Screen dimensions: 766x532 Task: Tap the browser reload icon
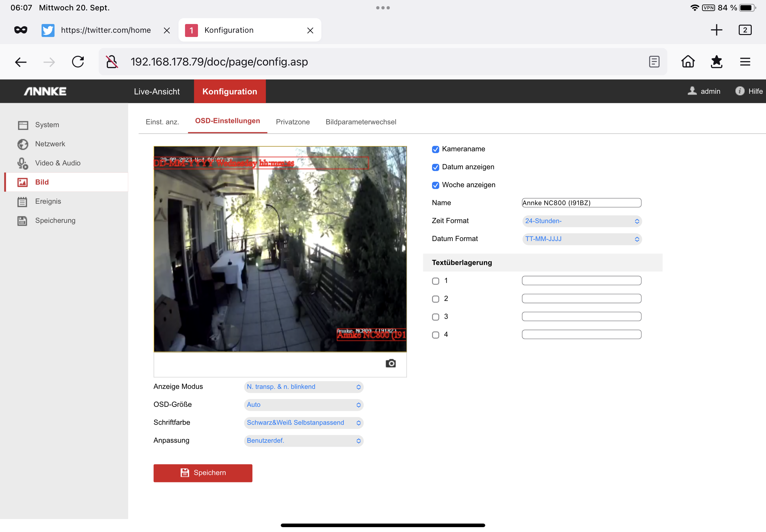click(x=78, y=62)
